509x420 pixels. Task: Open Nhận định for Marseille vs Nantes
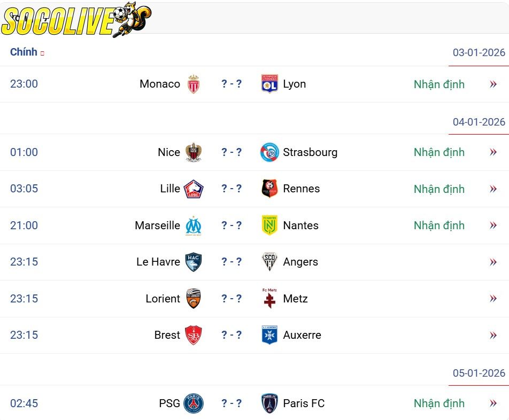tap(439, 225)
